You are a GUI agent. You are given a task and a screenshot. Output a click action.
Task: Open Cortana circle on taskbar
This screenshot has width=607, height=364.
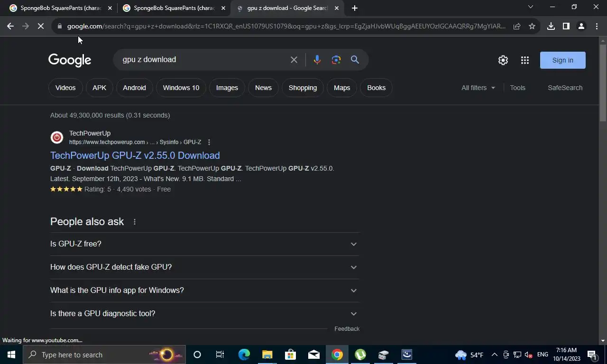point(197,355)
